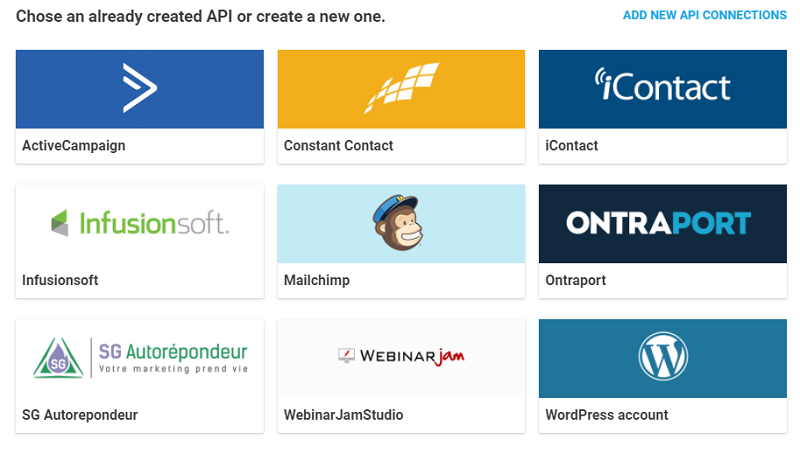This screenshot has width=800, height=453.
Task: Select the WordPress logo tile
Action: coord(663,359)
